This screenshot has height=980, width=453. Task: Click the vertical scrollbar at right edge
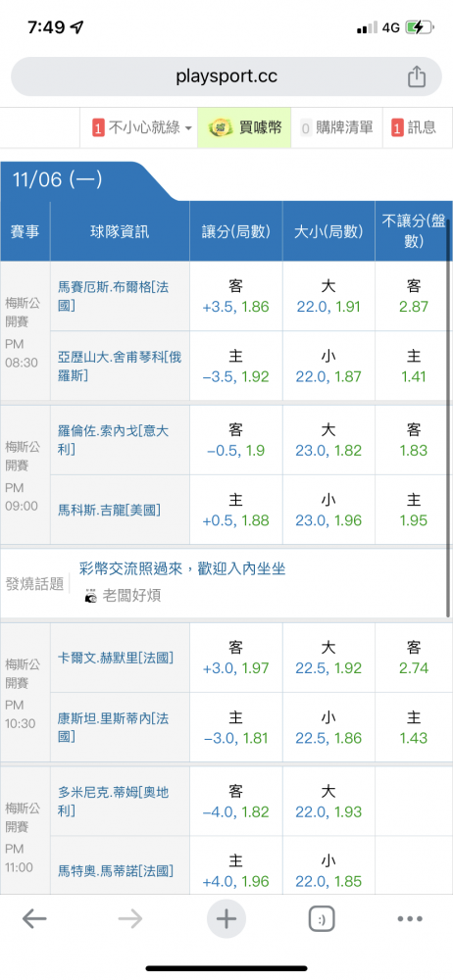point(448,425)
